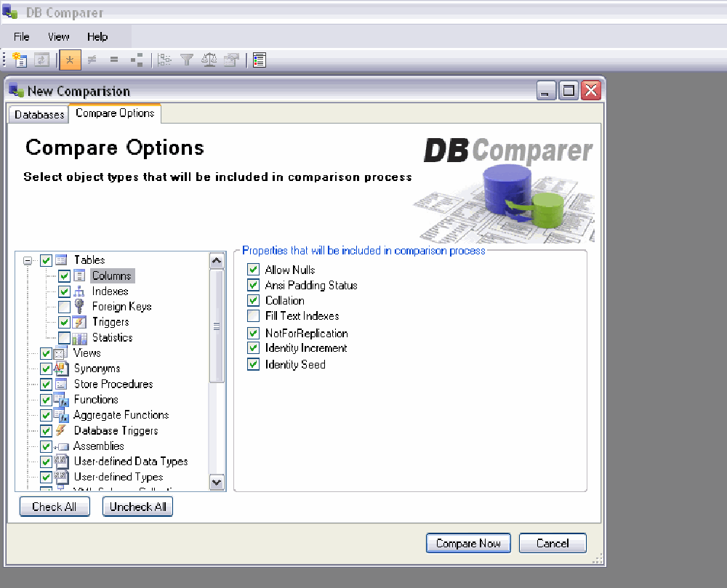Viewport: 727px width, 588px height.
Task: Click the missing objects filter toolbar icon
Action: pos(137,60)
